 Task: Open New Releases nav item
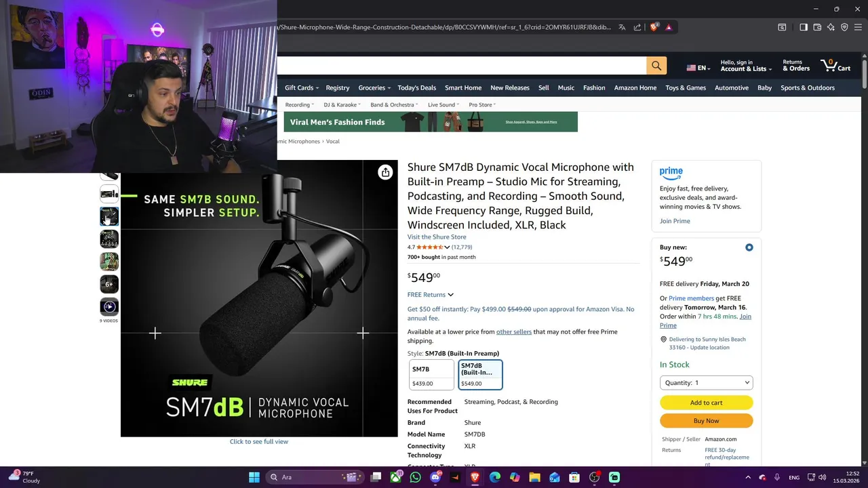510,87
